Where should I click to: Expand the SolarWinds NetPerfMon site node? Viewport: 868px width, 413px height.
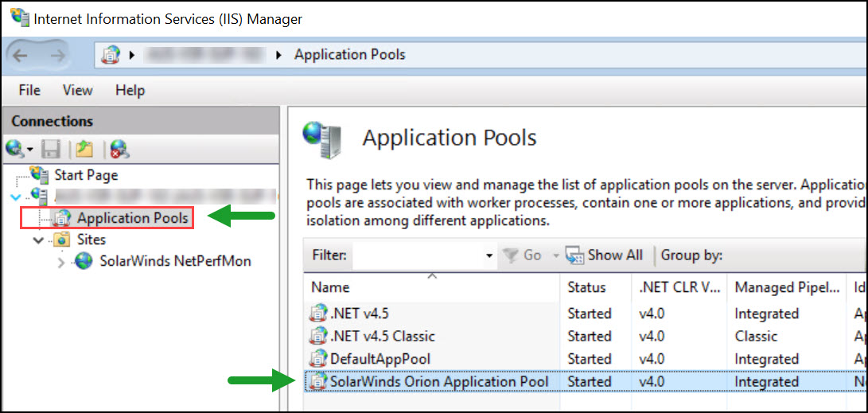click(61, 262)
